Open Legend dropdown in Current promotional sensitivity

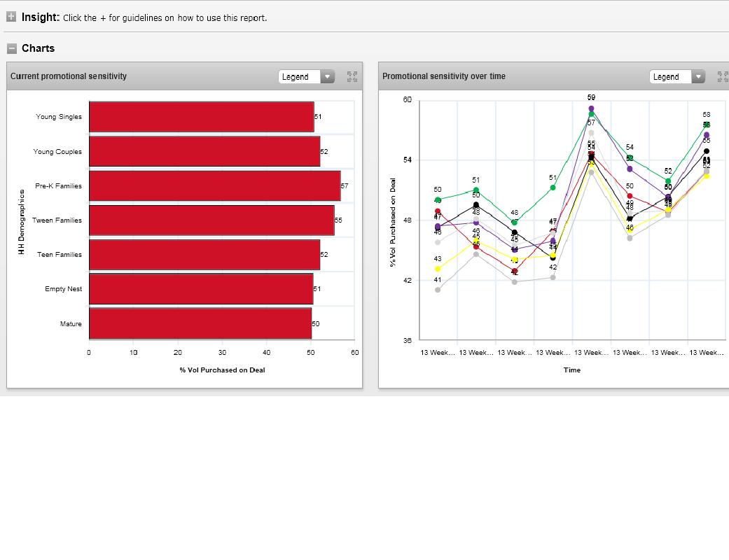[x=307, y=77]
